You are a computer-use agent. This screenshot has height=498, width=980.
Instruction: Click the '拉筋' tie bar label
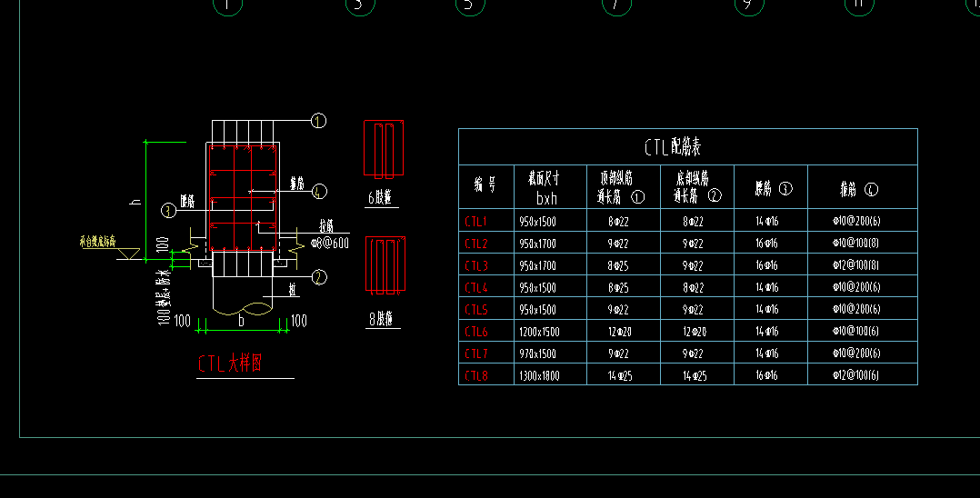(x=325, y=225)
